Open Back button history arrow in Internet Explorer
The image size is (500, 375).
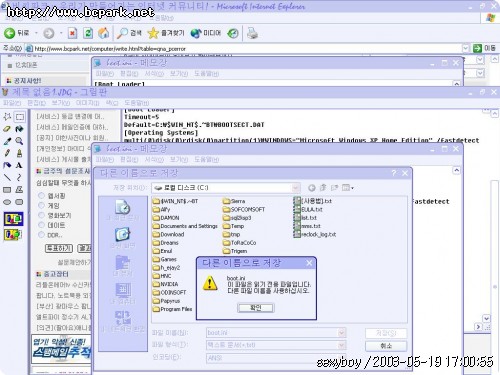coord(36,33)
